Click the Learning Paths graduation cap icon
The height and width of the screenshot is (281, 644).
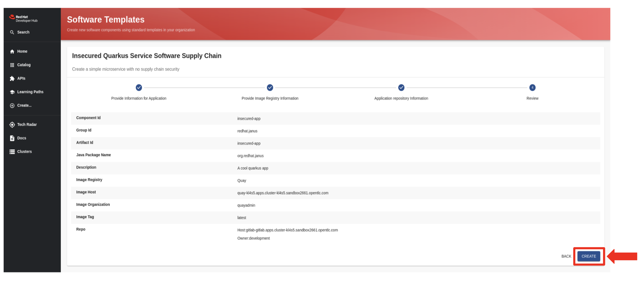pos(12,92)
